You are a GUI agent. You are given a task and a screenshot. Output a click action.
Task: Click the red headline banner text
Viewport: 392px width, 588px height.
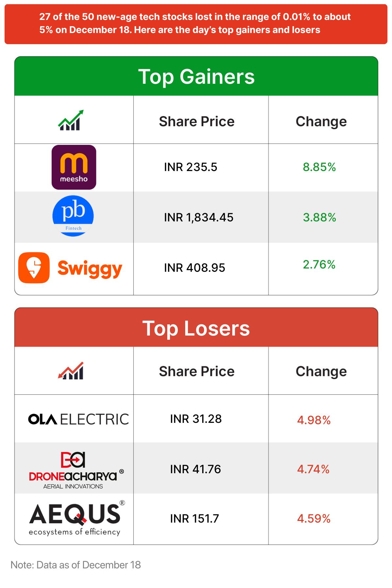coord(195,23)
